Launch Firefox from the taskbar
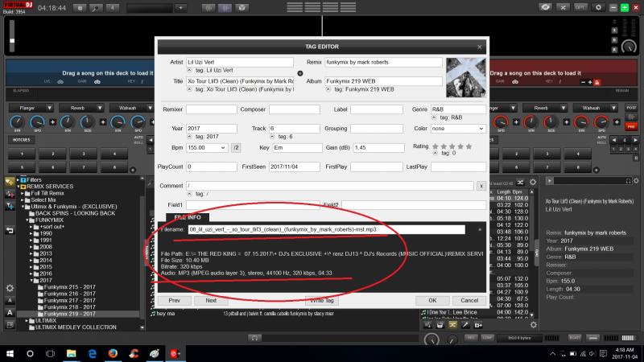644x362 pixels. point(113,353)
